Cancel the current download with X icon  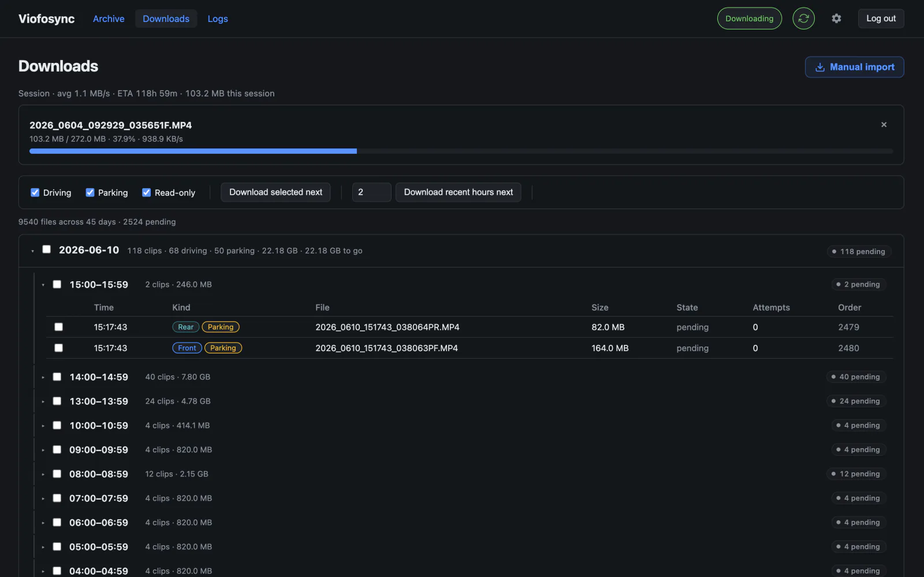pyautogui.click(x=884, y=125)
